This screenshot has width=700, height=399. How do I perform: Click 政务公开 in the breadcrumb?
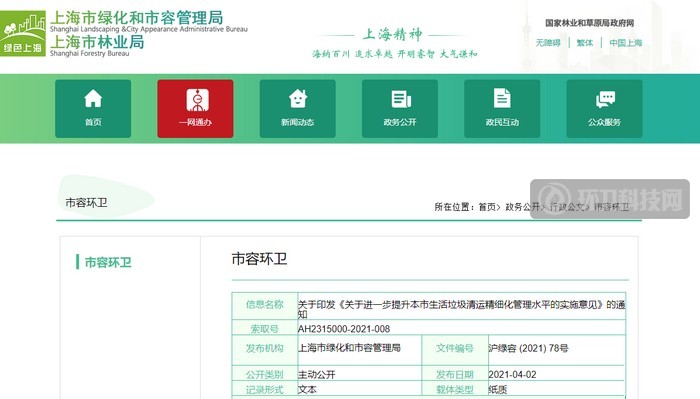[522, 207]
